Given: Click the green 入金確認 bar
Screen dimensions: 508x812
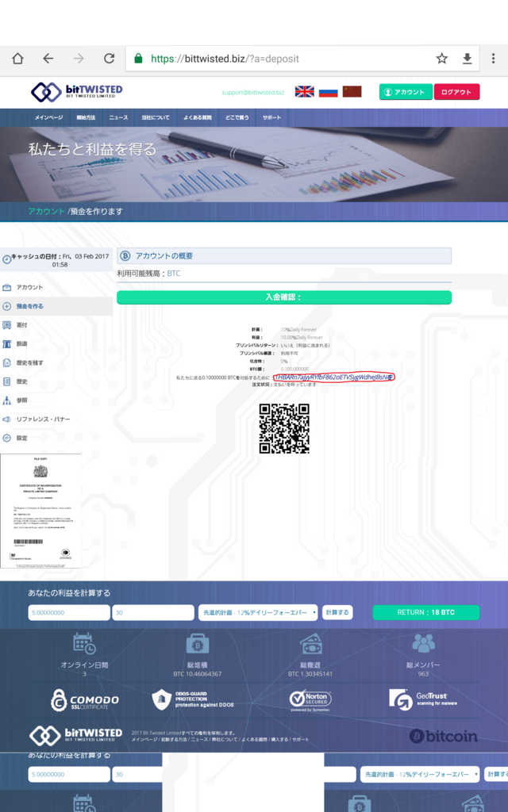Looking at the screenshot, I should 284,297.
